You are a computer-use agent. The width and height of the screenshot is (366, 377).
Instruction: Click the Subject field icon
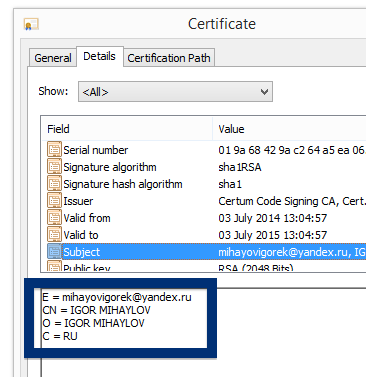point(54,252)
